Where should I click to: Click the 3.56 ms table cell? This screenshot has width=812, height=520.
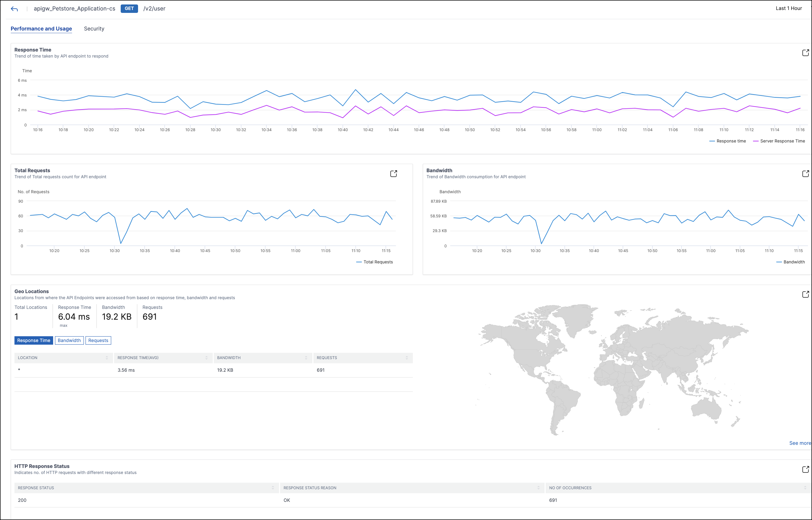[126, 370]
